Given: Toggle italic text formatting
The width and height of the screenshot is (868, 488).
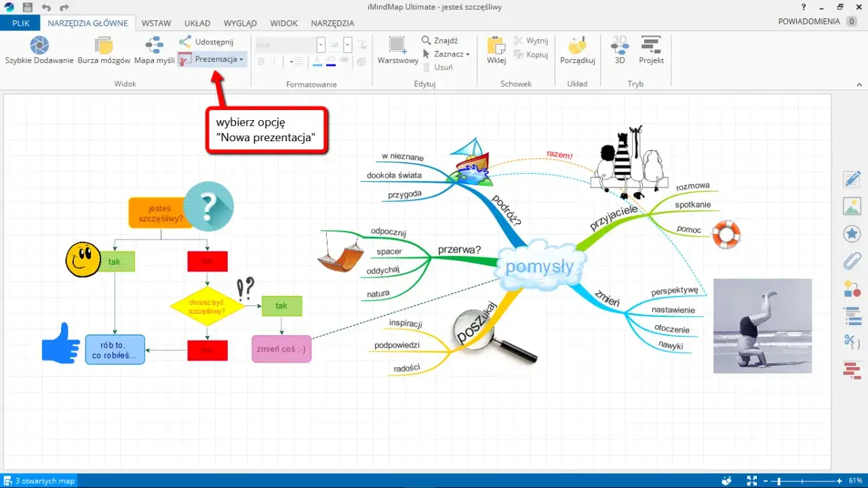Looking at the screenshot, I should 276,60.
